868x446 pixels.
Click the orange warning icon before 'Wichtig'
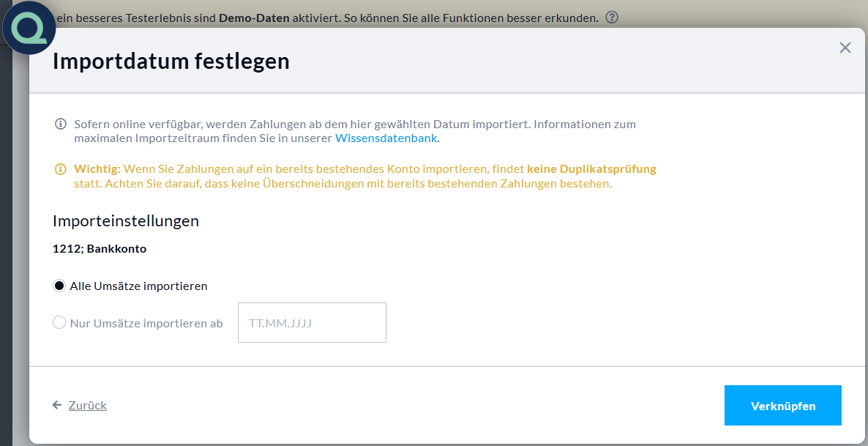click(x=61, y=169)
